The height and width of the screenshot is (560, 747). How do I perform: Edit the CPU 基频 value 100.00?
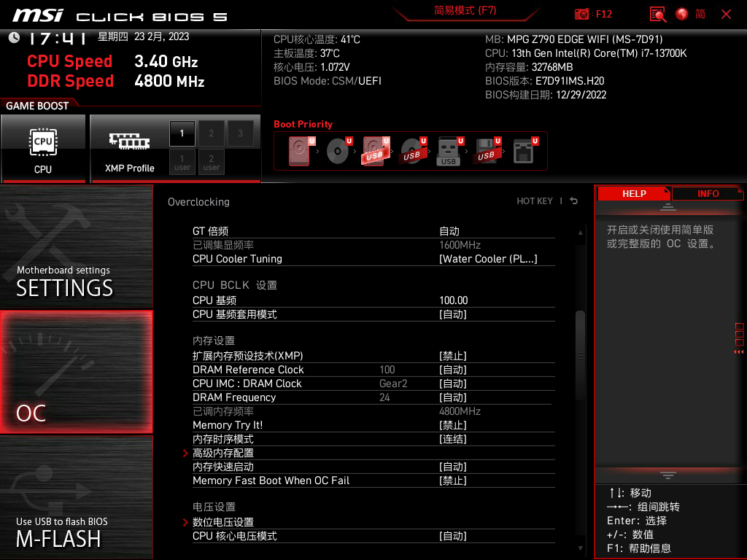coord(454,300)
